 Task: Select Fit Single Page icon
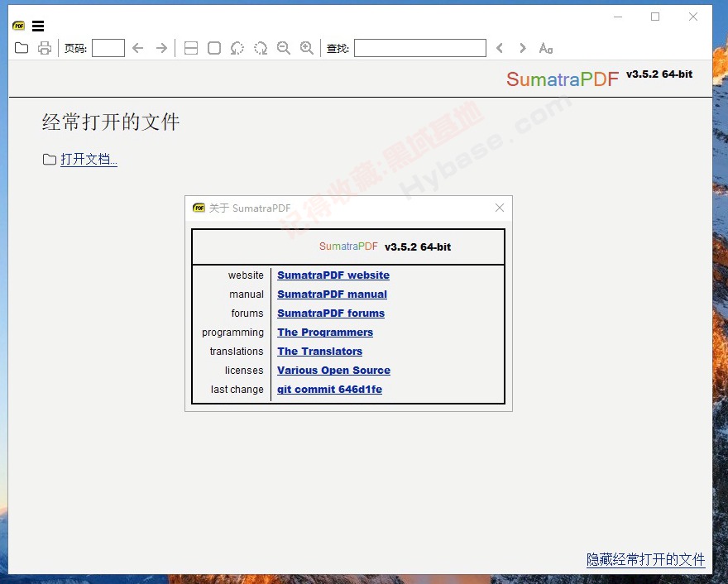(214, 48)
